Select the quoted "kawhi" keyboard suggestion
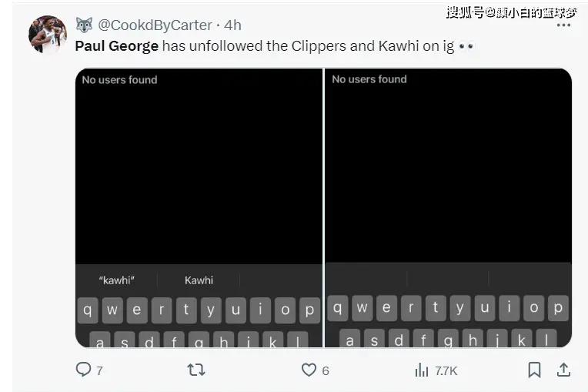Image resolution: width=588 pixels, height=392 pixels. [117, 280]
